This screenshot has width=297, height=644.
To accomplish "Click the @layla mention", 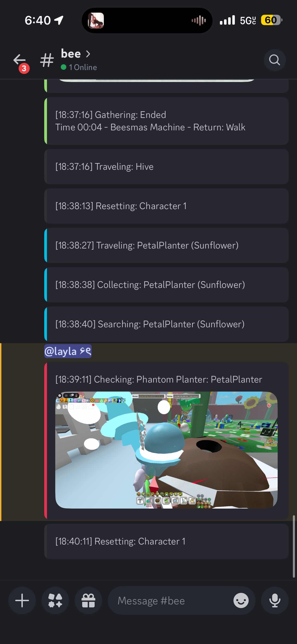I will click(68, 351).
